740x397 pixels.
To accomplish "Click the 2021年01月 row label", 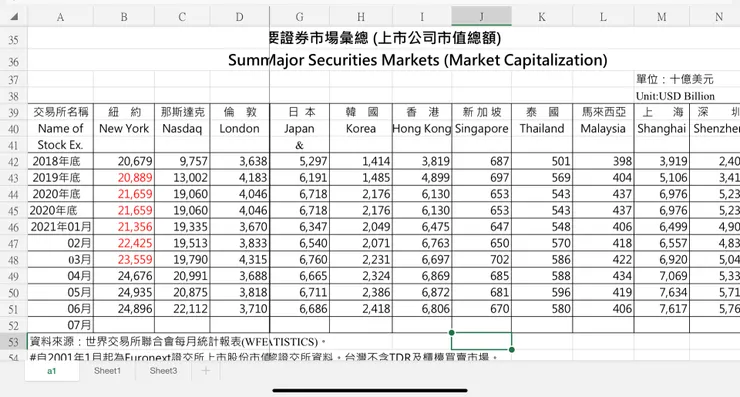I will (60, 227).
